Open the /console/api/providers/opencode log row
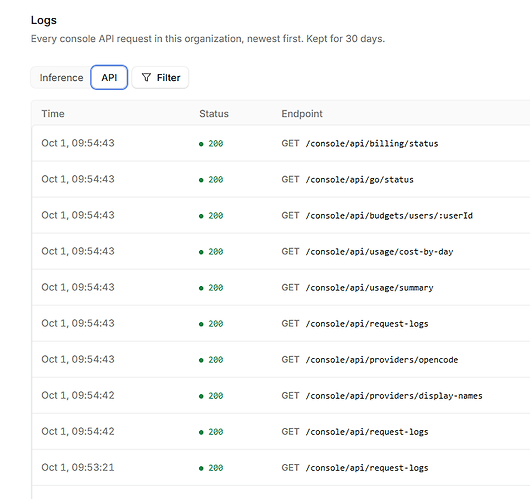This screenshot has width=530, height=499. (281, 360)
